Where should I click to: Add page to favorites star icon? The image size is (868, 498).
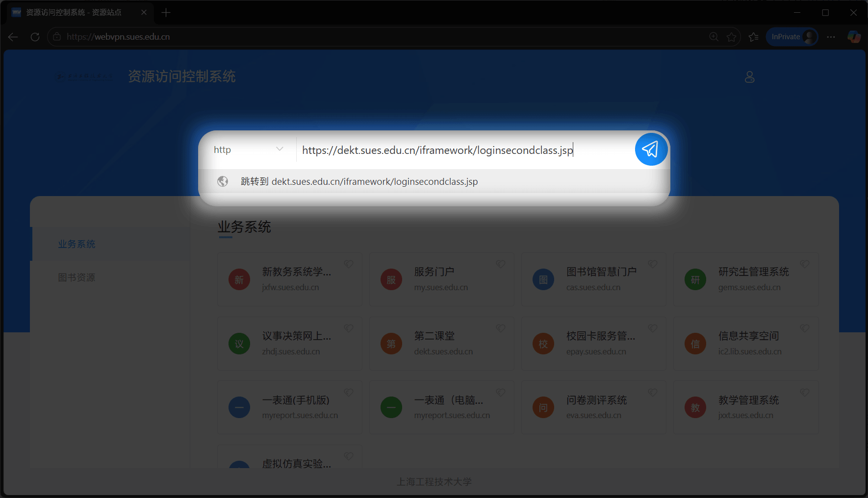(x=731, y=37)
